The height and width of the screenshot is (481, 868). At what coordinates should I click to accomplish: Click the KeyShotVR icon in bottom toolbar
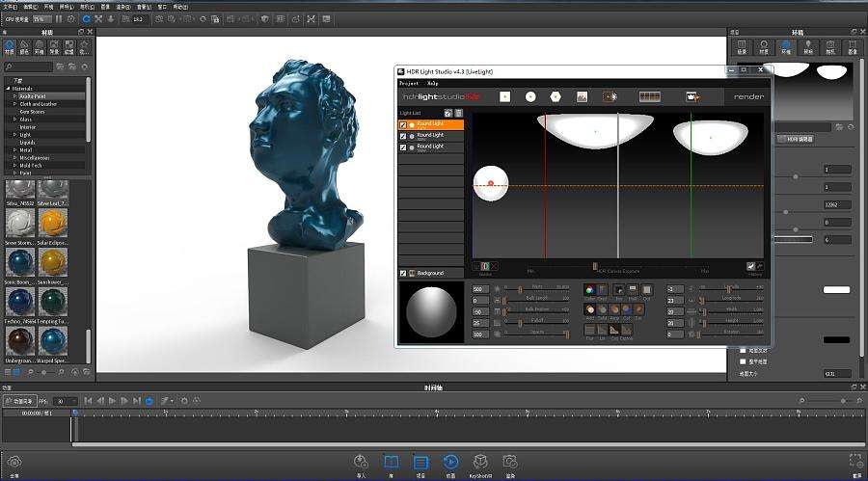[479, 464]
